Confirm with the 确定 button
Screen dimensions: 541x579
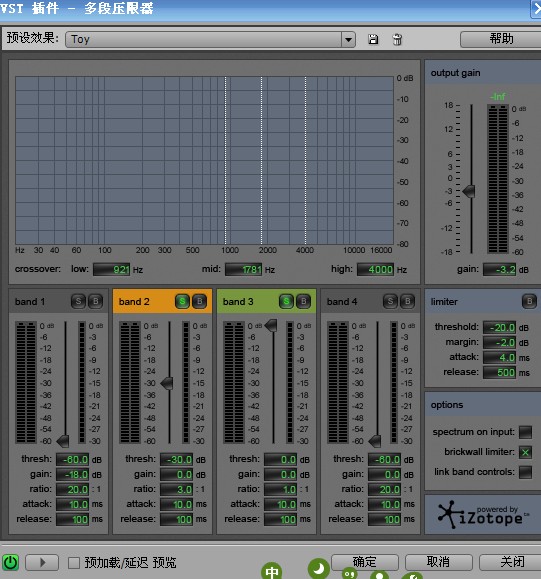(365, 562)
